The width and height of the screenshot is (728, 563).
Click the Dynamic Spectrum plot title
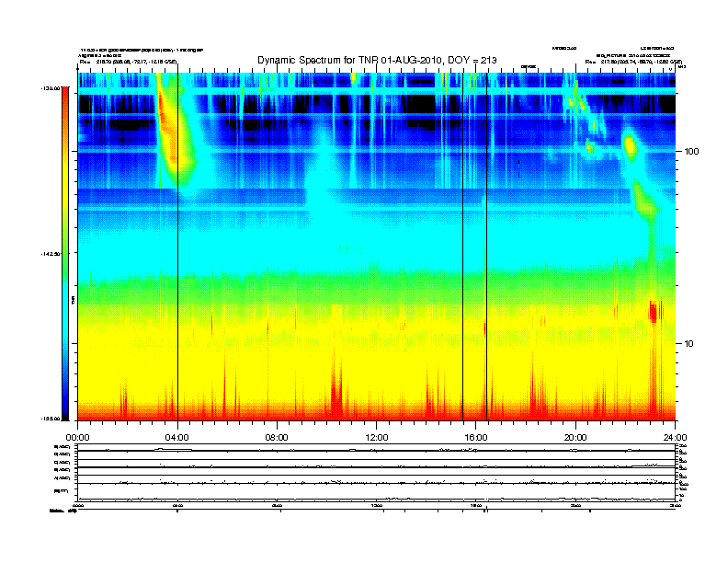(x=377, y=60)
